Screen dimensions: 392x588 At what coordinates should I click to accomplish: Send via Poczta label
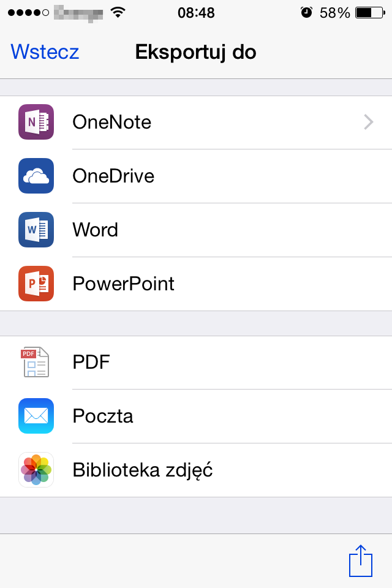coord(103,417)
